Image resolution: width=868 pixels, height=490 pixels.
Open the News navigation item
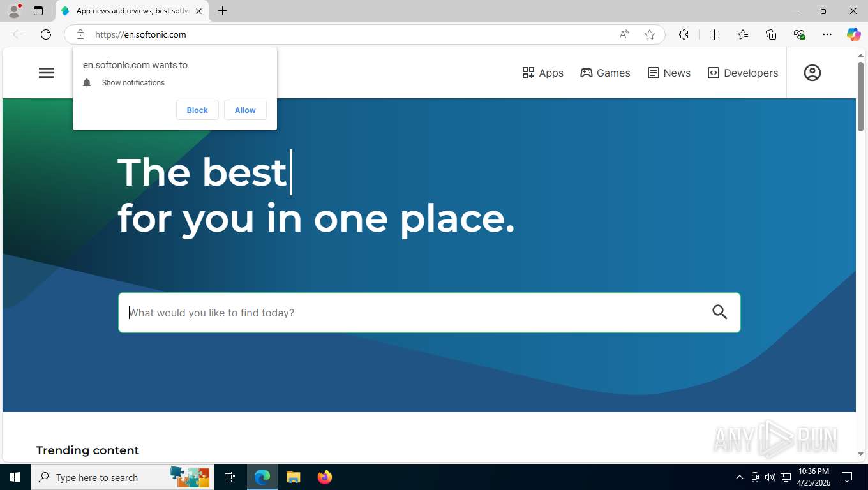[x=669, y=73]
